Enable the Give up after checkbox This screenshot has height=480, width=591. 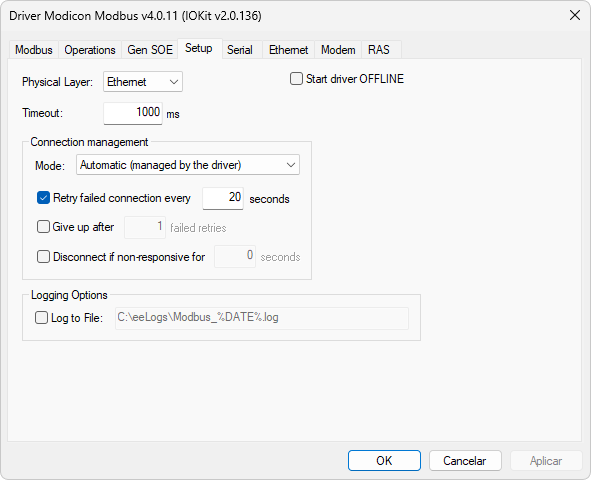tap(43, 227)
